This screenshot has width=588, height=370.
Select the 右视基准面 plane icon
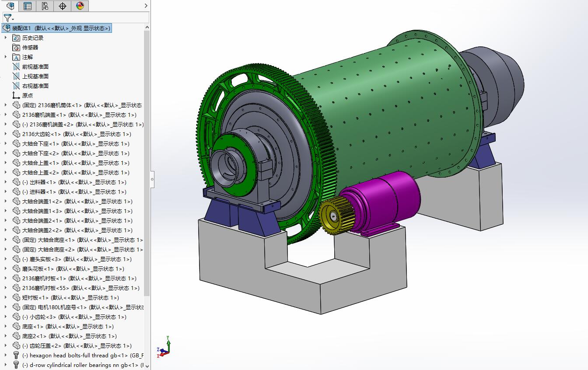[16, 86]
